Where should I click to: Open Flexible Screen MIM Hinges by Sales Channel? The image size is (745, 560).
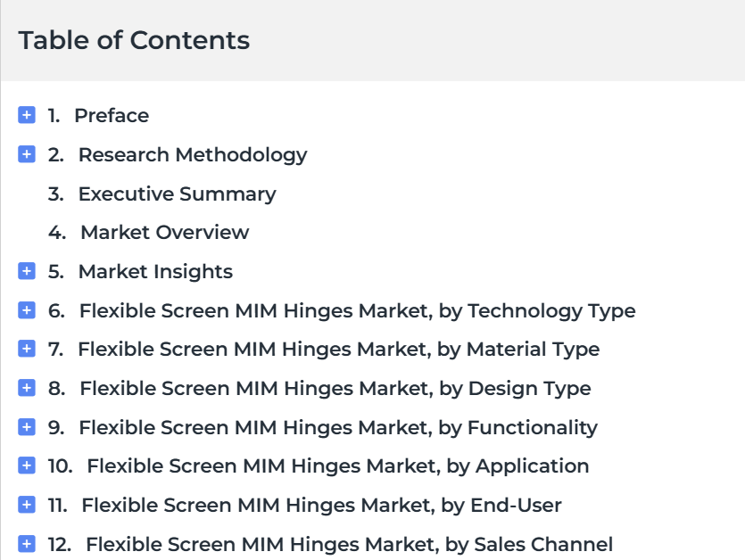tap(349, 545)
